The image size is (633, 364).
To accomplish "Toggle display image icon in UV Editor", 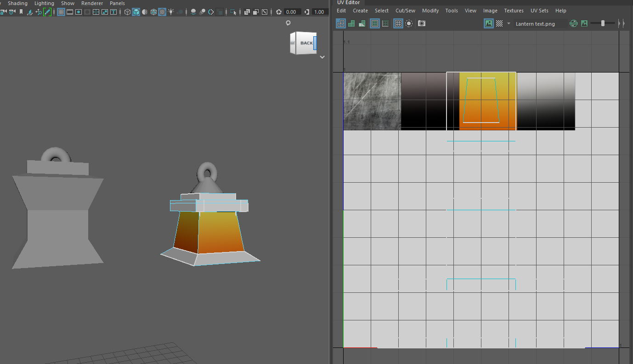I will click(489, 23).
